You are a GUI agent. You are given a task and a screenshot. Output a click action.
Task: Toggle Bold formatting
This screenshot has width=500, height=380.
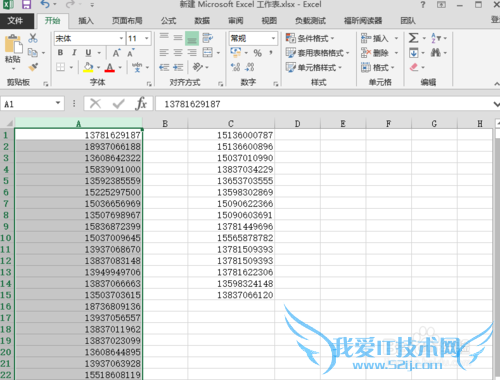[x=60, y=53]
